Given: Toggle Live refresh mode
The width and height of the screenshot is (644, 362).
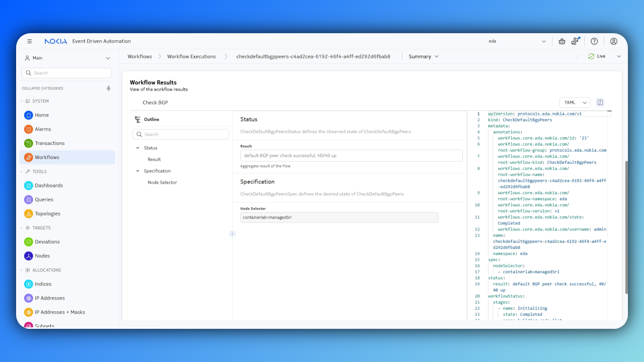Looking at the screenshot, I should pyautogui.click(x=597, y=56).
